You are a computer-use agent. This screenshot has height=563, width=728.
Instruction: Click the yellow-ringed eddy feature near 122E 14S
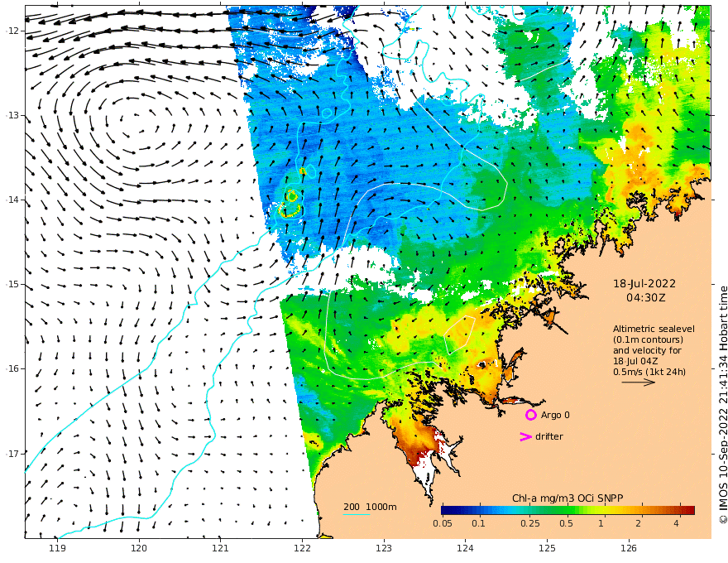click(x=290, y=204)
